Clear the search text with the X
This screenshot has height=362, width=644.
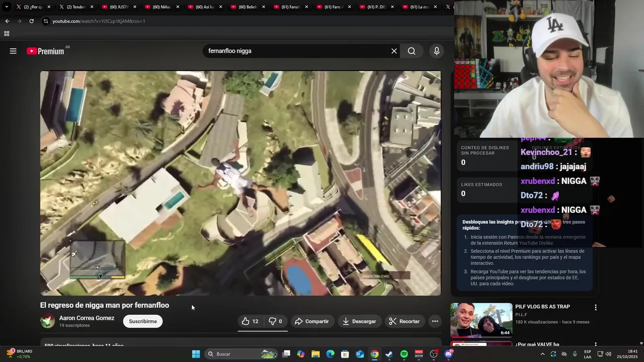coord(394,51)
